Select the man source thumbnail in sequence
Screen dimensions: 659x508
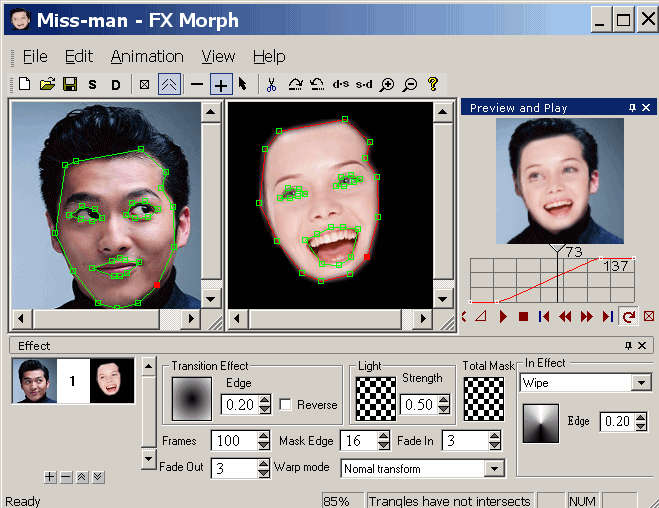pos(34,381)
